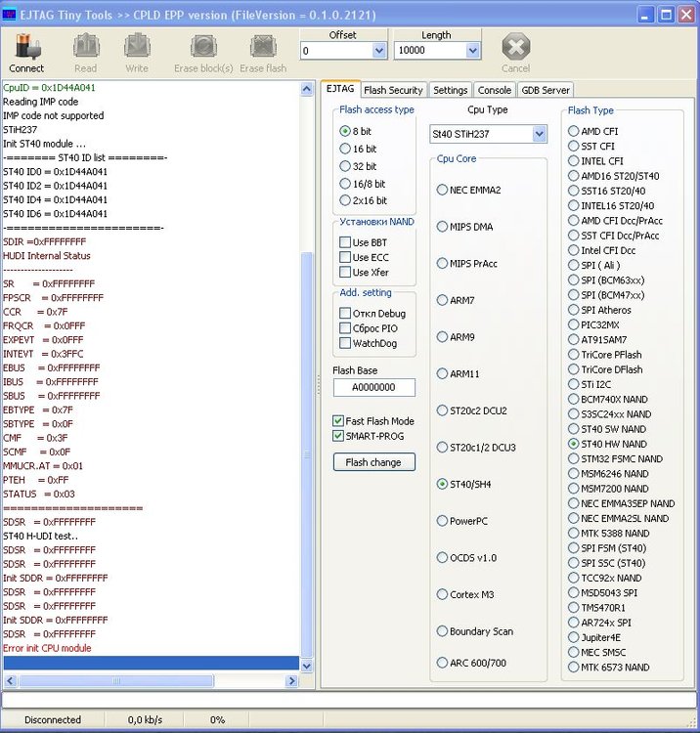Click the Connect toolbar icon

click(26, 47)
